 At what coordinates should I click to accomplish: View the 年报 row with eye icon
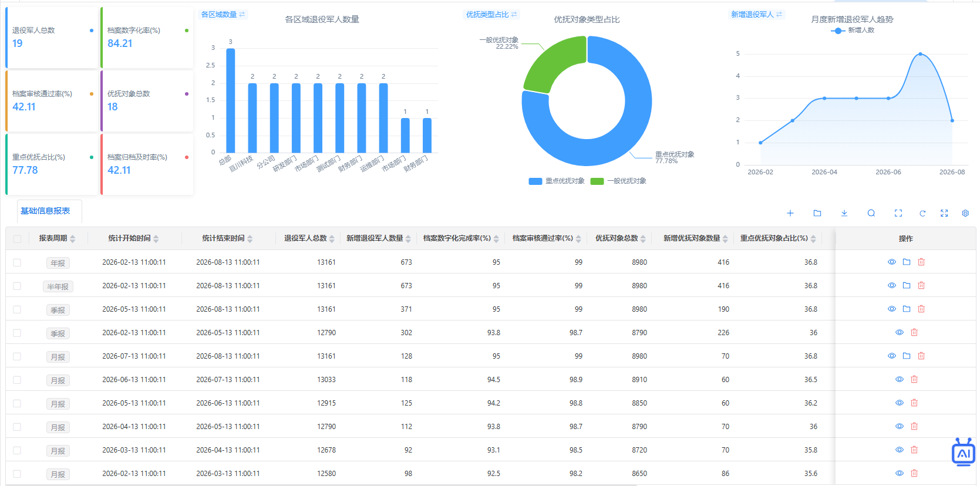click(892, 262)
